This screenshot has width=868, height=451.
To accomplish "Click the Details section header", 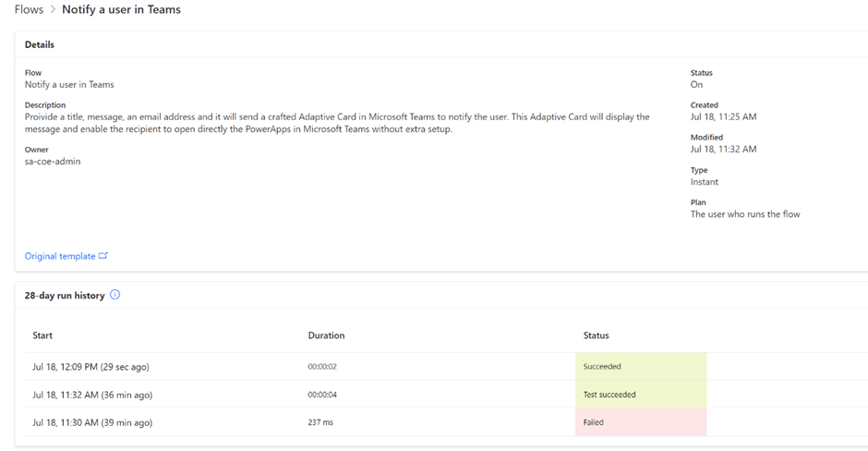I will [40, 44].
